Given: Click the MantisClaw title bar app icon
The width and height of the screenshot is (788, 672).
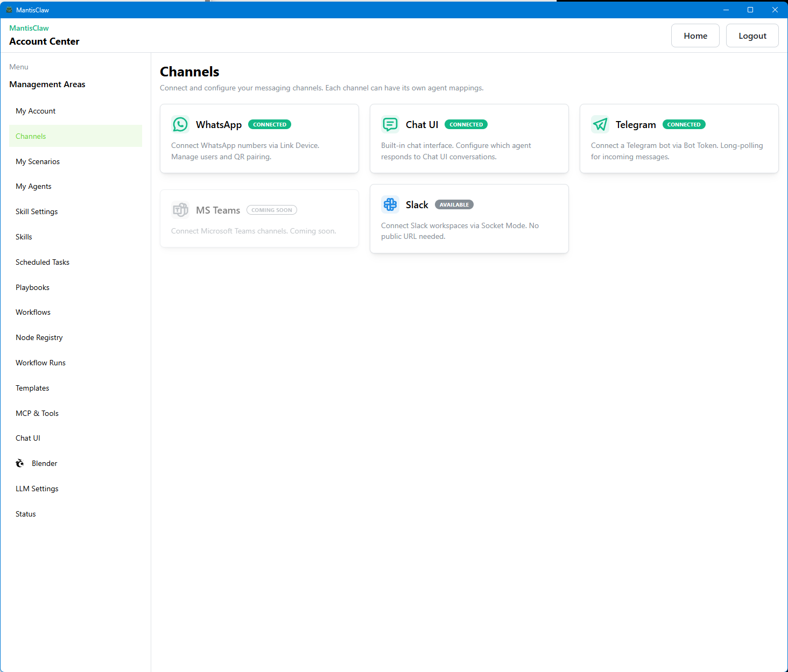Looking at the screenshot, I should [x=9, y=10].
